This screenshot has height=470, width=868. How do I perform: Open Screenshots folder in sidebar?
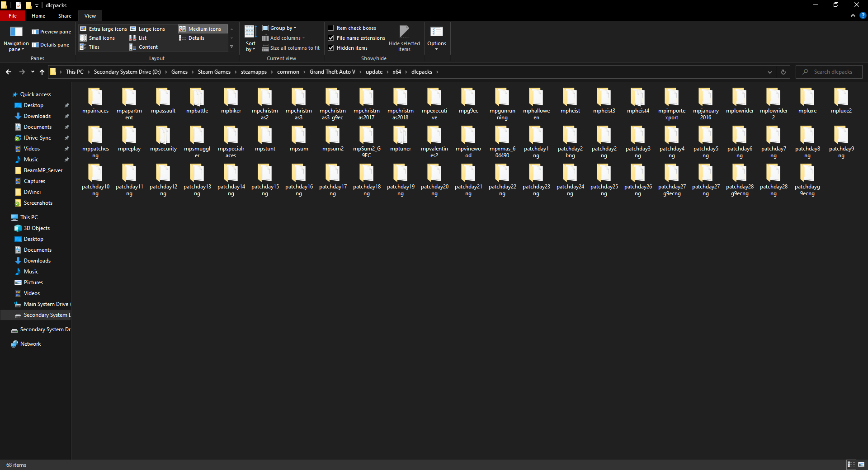point(38,203)
